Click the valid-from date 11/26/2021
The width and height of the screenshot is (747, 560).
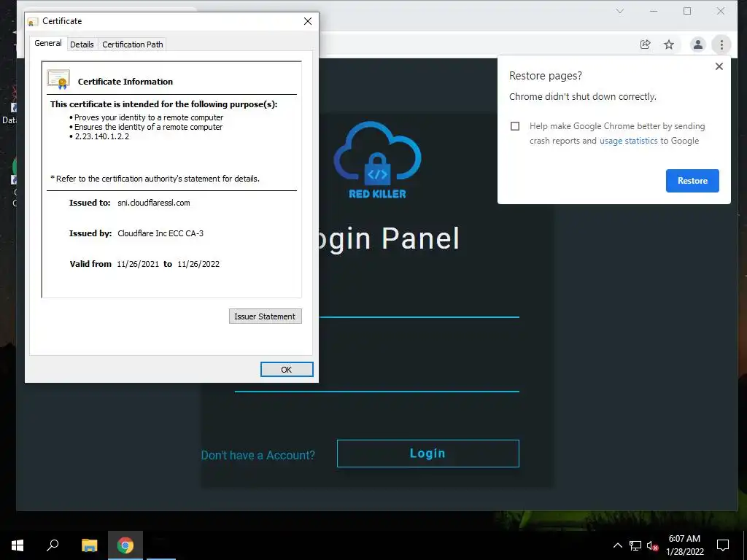[x=138, y=264]
